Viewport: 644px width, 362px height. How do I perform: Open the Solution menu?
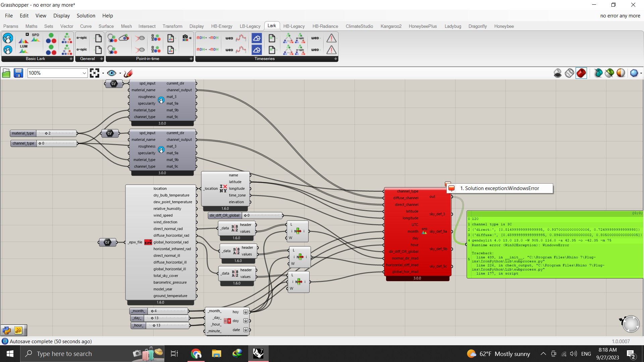pos(86,15)
